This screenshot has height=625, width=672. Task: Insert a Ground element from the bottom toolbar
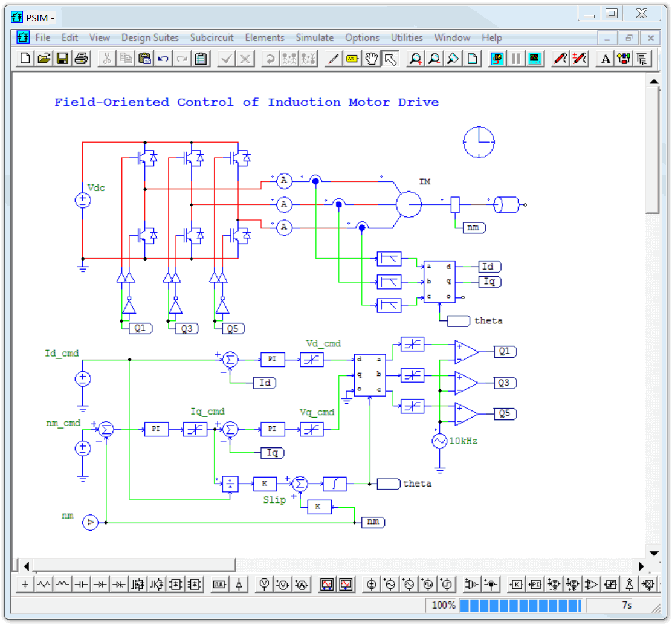[x=25, y=585]
